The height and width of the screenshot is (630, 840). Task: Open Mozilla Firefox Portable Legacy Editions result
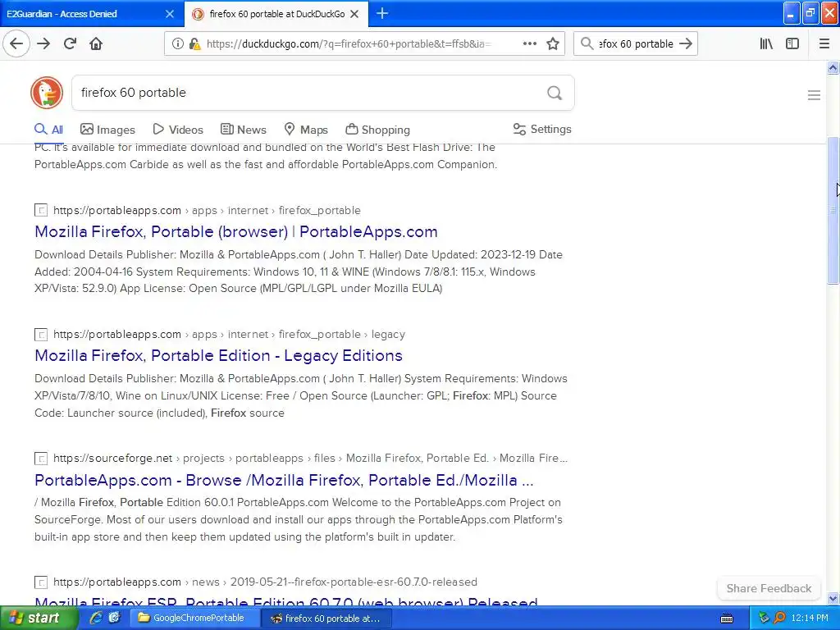click(218, 355)
